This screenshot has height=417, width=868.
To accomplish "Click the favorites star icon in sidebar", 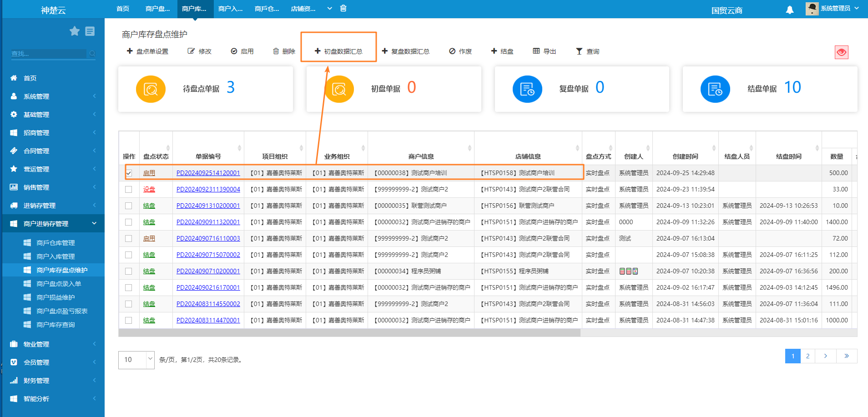I will tap(75, 31).
